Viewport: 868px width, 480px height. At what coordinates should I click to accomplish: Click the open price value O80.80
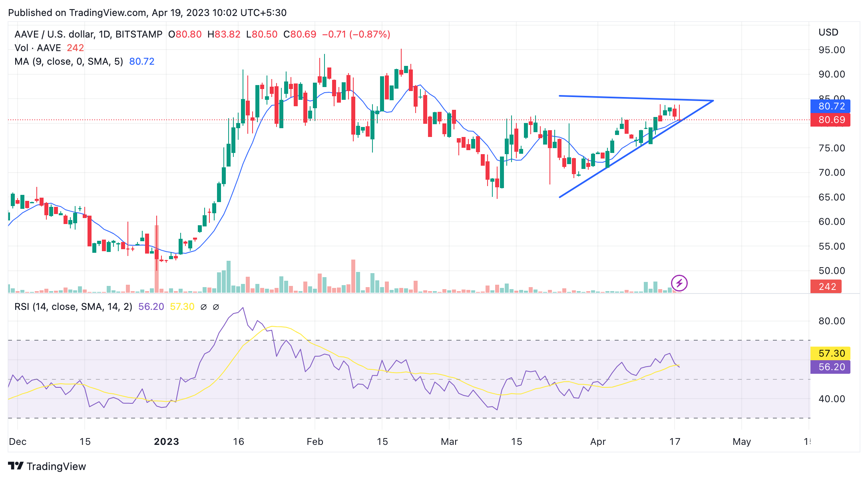pos(185,34)
